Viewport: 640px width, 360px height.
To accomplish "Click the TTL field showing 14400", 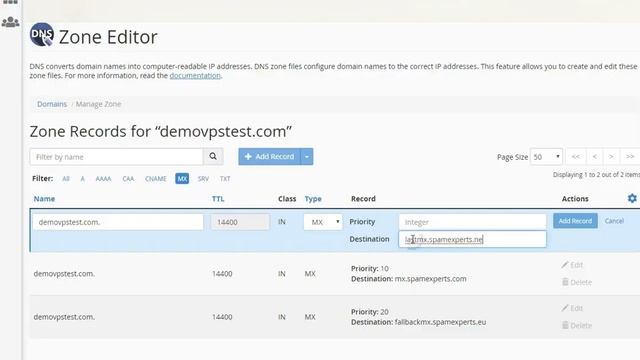I will click(x=240, y=222).
